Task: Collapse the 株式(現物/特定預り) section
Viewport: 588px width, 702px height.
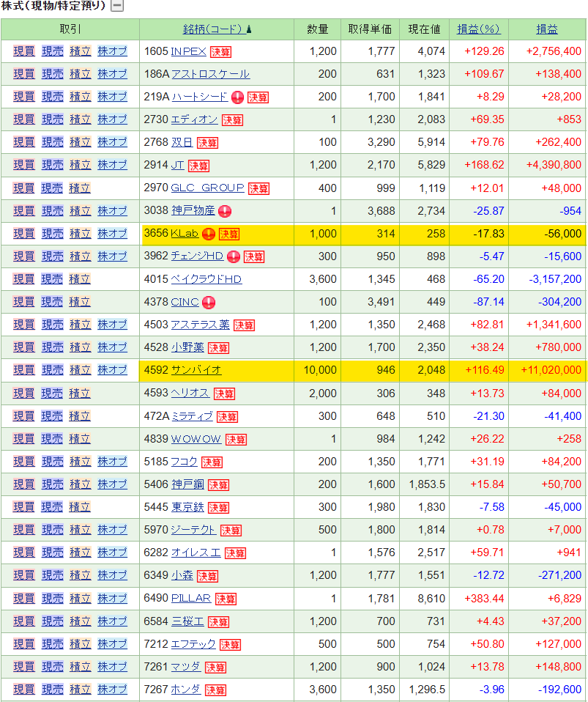Action: point(117,7)
